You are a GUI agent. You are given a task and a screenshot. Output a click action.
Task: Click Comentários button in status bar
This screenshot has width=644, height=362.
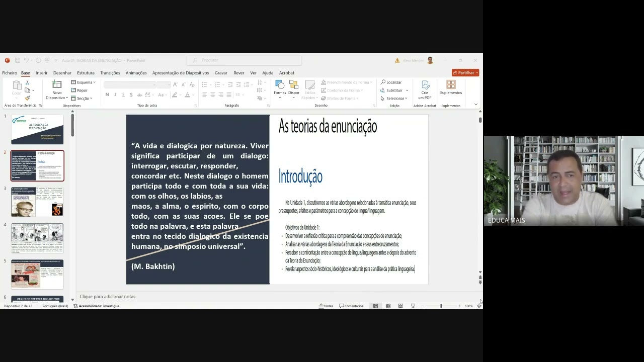pyautogui.click(x=351, y=306)
